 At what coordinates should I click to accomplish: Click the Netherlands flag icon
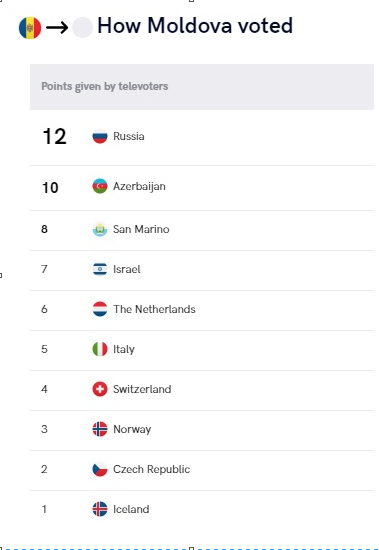click(x=100, y=309)
